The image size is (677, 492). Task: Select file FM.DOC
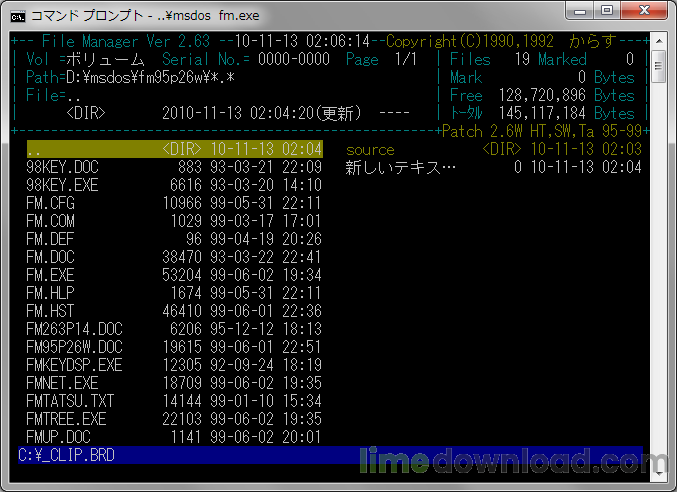click(x=174, y=257)
